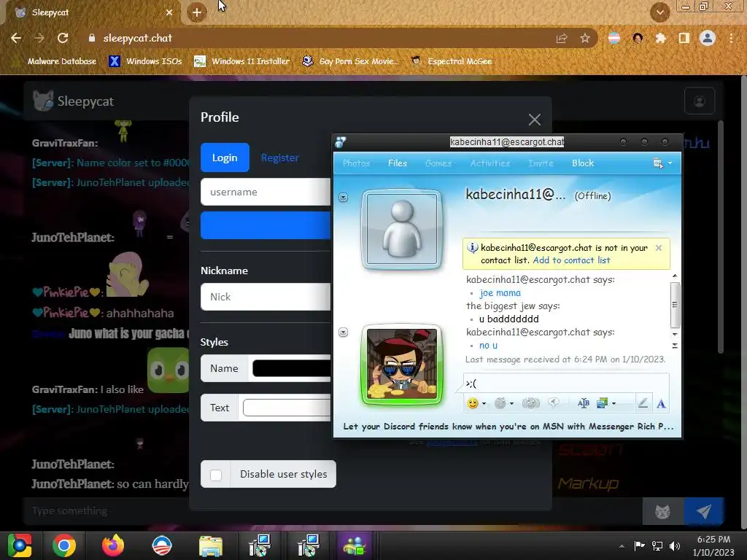Click the Messenger message input box
Viewport: 747px width, 560px height.
[x=566, y=384]
